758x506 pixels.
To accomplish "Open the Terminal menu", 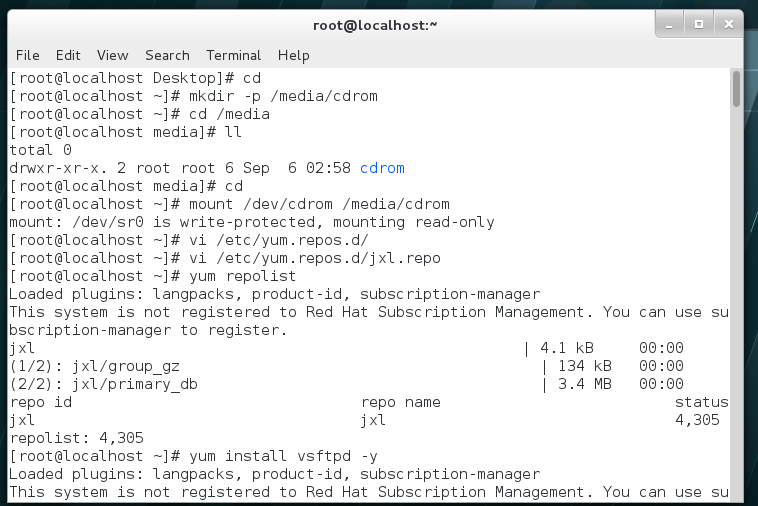I will [x=233, y=55].
